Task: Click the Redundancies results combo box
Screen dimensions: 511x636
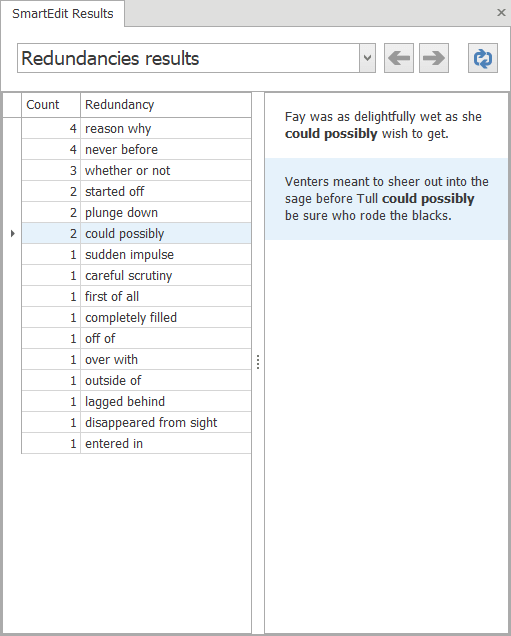Action: click(196, 58)
